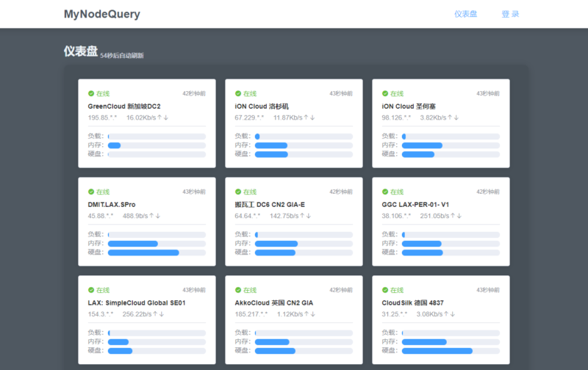Click online icon on AkkoCloud 英国 CN2 GIA
The image size is (588, 370).
[x=238, y=291]
